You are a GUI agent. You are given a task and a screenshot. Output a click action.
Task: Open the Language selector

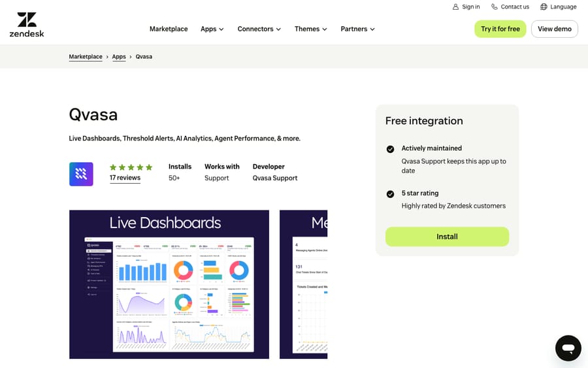(x=558, y=7)
